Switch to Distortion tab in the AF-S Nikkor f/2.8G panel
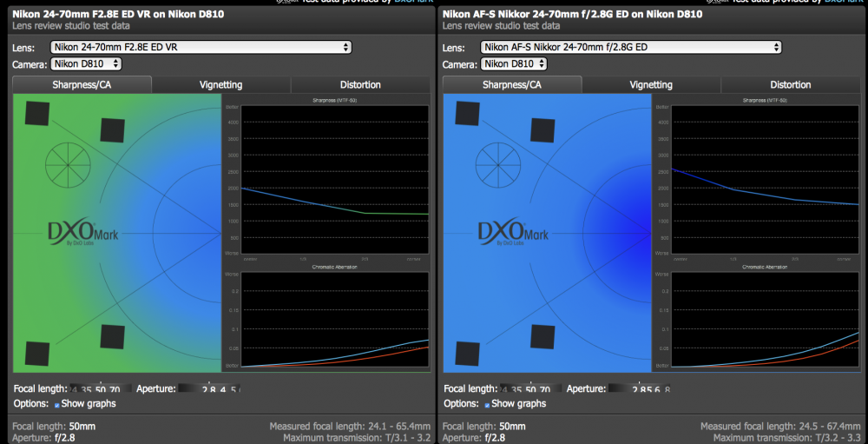The width and height of the screenshot is (868, 444). coord(791,85)
